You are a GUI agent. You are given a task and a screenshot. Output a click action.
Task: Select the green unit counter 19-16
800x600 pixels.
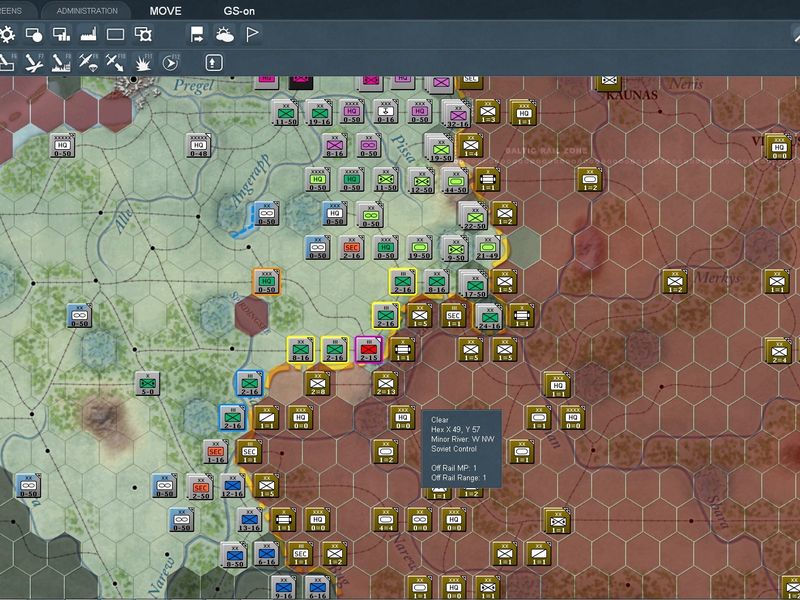coord(319,113)
